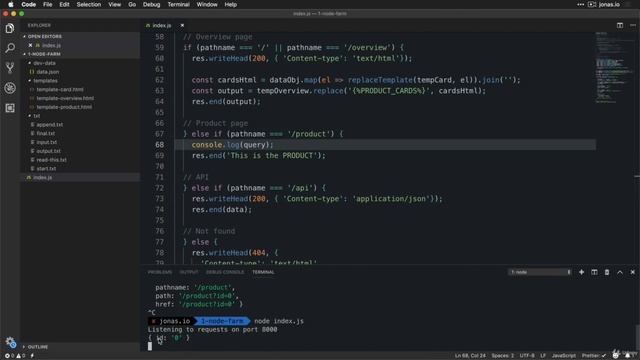Screen dimensions: 640x360
Task: Click the menu bar ellipsis icon
Action: coord(580,4)
